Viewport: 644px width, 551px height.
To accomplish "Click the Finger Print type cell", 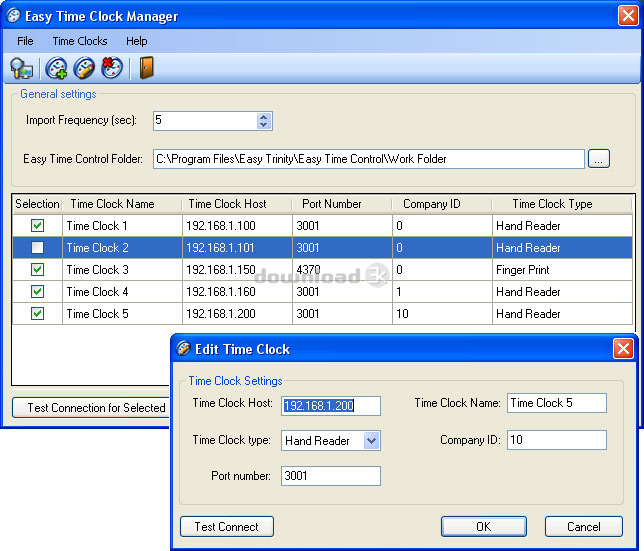I will (562, 270).
